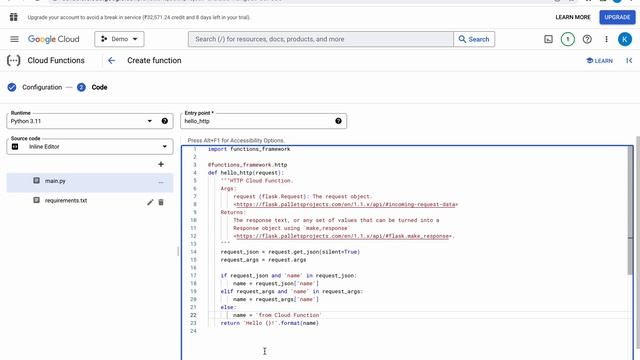The width and height of the screenshot is (640, 360).
Task: Click the Cloud Functions product icon
Action: [13, 60]
